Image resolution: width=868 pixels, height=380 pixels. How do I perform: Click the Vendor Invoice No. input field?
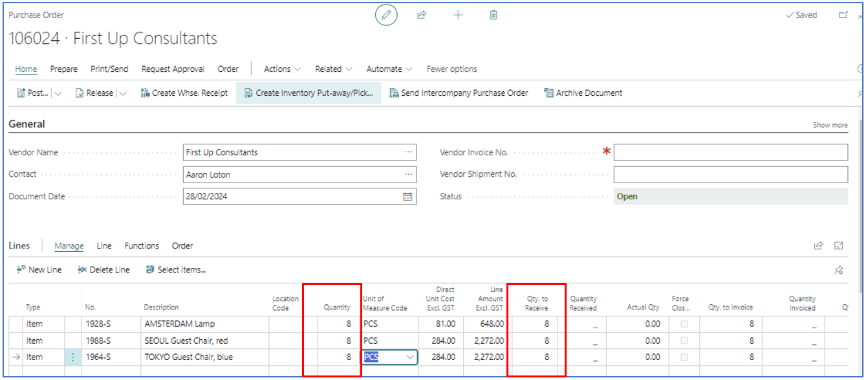pyautogui.click(x=730, y=152)
